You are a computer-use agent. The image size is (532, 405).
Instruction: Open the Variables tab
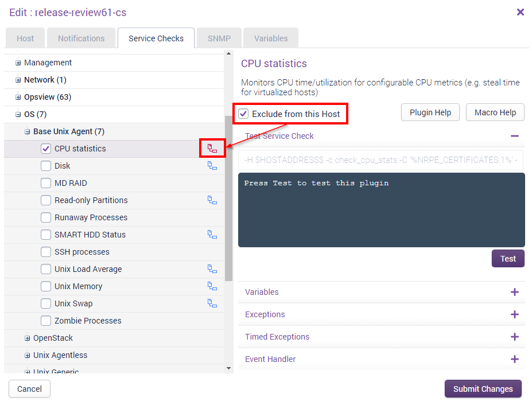pos(271,38)
